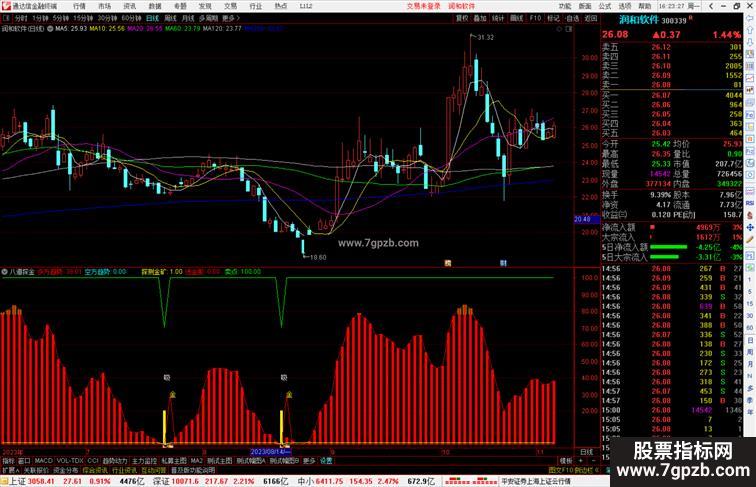
Task: Open the 资金分布 tab
Action: point(66,470)
